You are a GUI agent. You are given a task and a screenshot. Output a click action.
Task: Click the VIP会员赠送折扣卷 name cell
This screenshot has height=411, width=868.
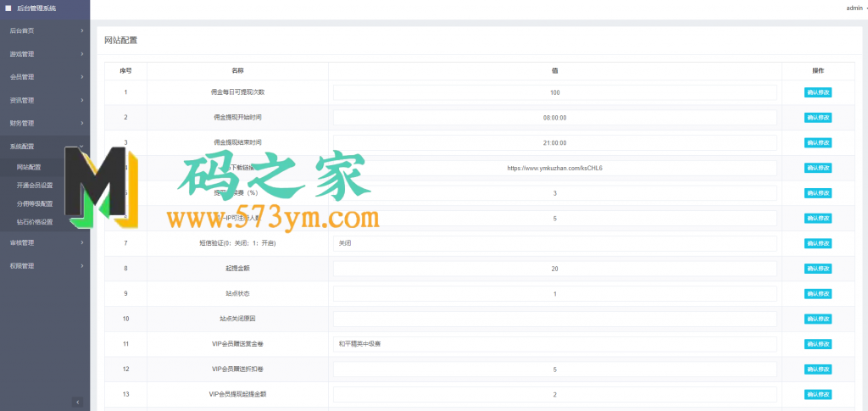tap(237, 369)
